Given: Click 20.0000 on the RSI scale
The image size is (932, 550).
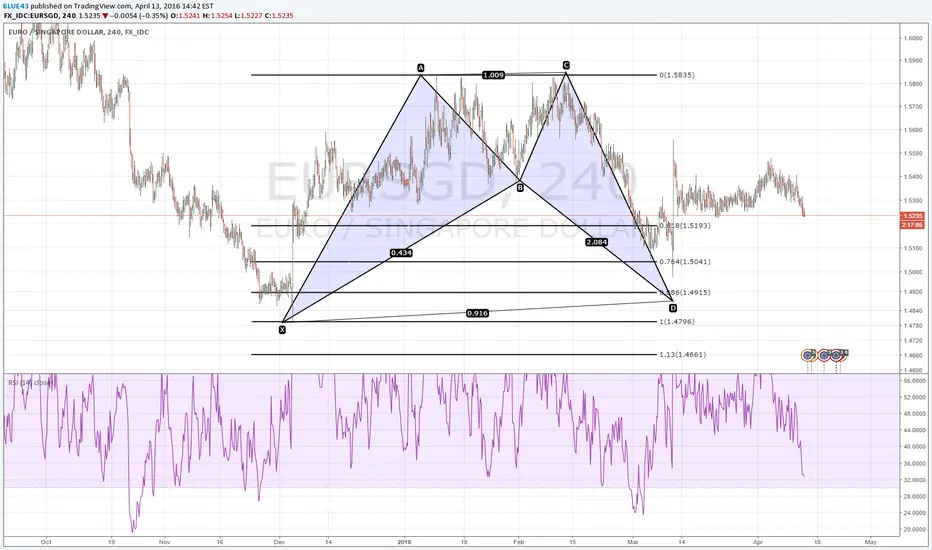Looking at the screenshot, I should [914, 529].
